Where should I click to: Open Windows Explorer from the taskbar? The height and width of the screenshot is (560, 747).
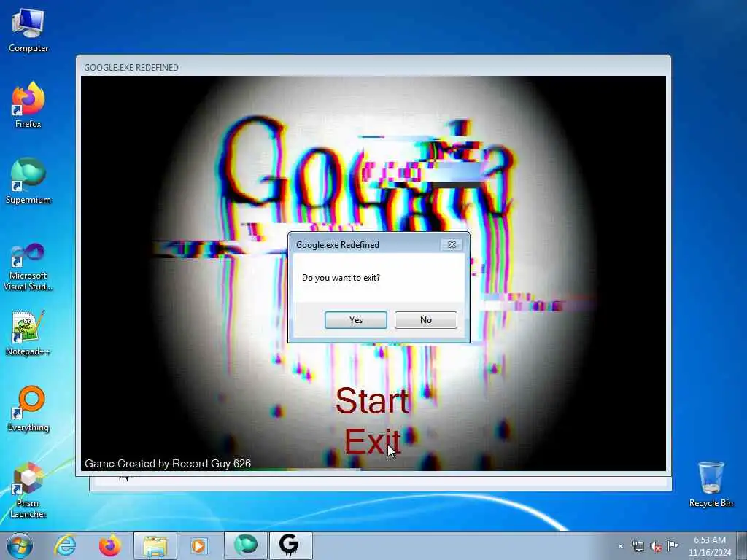(x=155, y=545)
